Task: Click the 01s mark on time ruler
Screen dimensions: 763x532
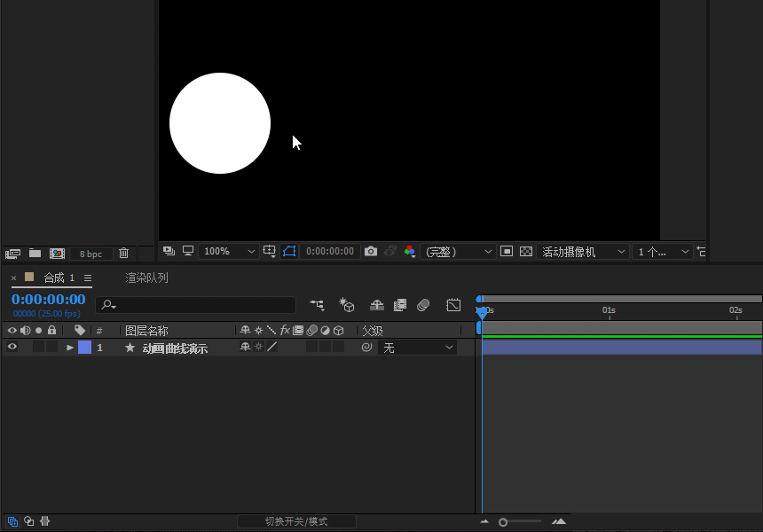Action: pyautogui.click(x=609, y=310)
